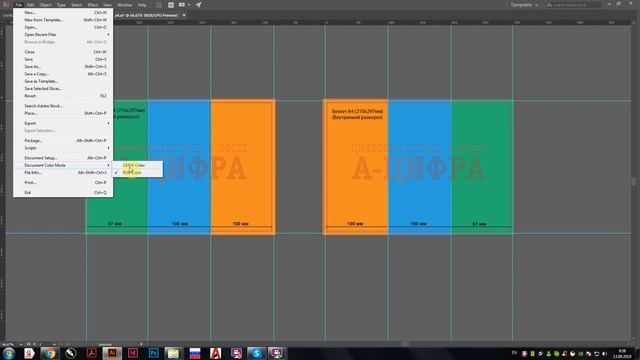Open the Help menu in menu bar
640x360 pixels.
point(142,5)
